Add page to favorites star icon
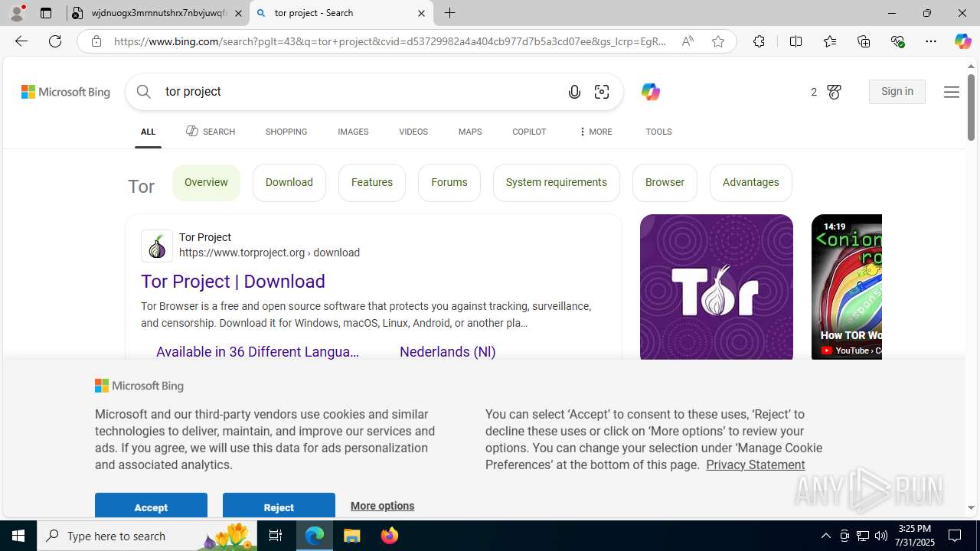Viewport: 980px width, 551px height. click(718, 41)
